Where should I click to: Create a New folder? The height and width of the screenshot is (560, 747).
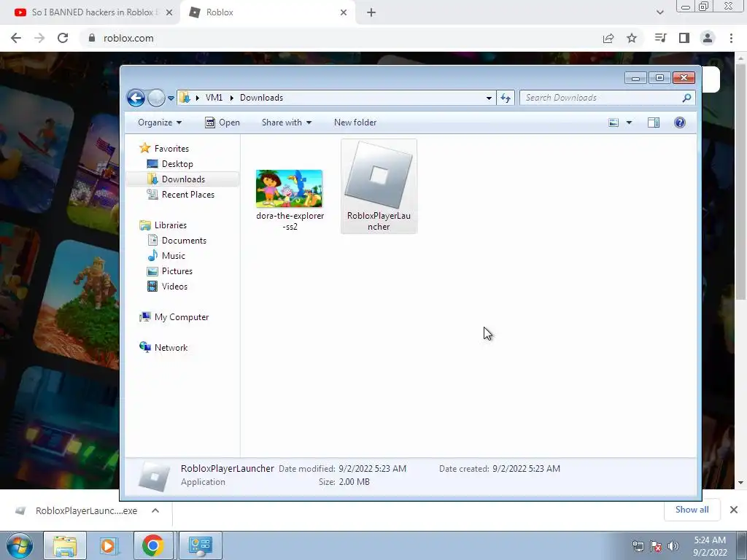(355, 122)
